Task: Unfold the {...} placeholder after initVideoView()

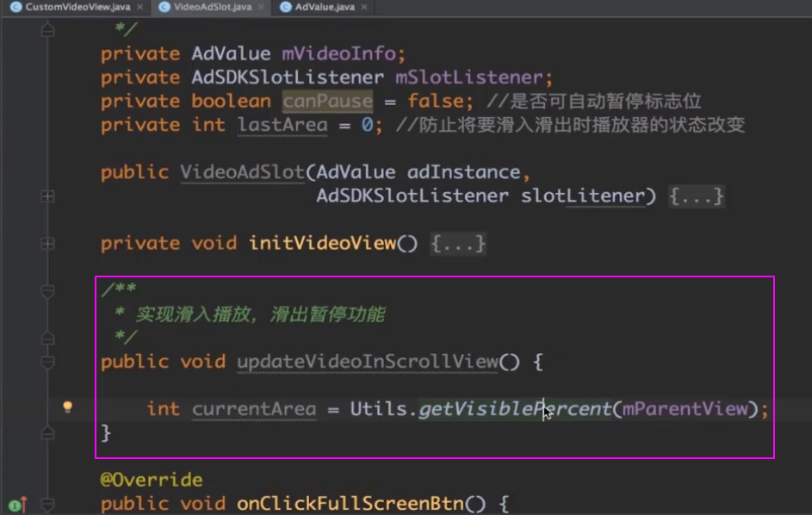Action: 458,244
